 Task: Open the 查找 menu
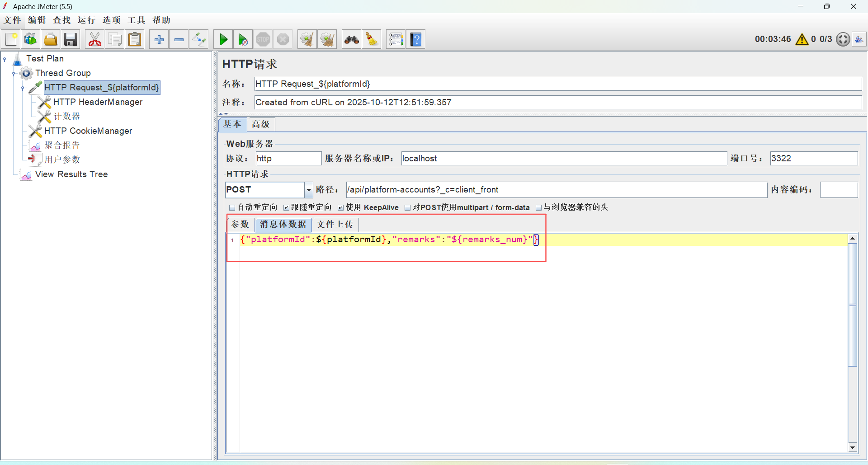tap(62, 20)
